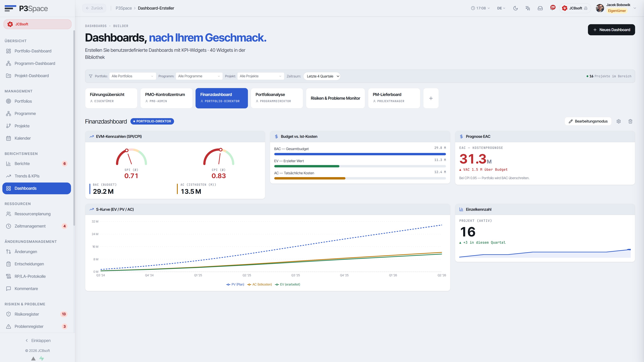Select the Risiken & Probleme Monitor tab
The width and height of the screenshot is (644, 362).
336,98
